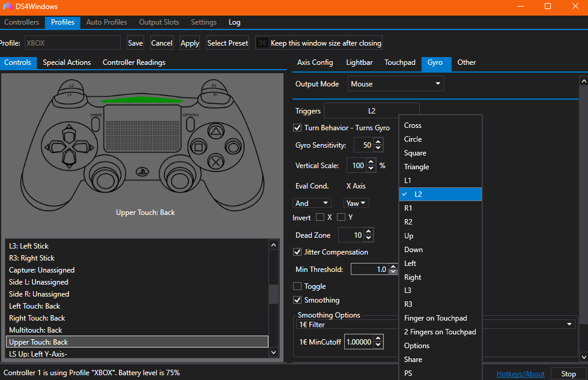Open the Hotkeys/About link
Viewport: 588px width, 380px height.
pos(520,374)
